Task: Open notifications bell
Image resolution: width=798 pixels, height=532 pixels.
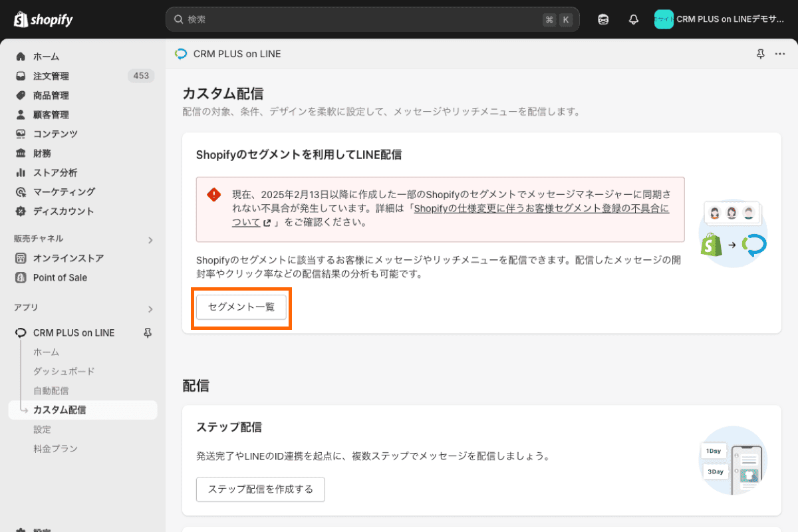Action: (633, 19)
